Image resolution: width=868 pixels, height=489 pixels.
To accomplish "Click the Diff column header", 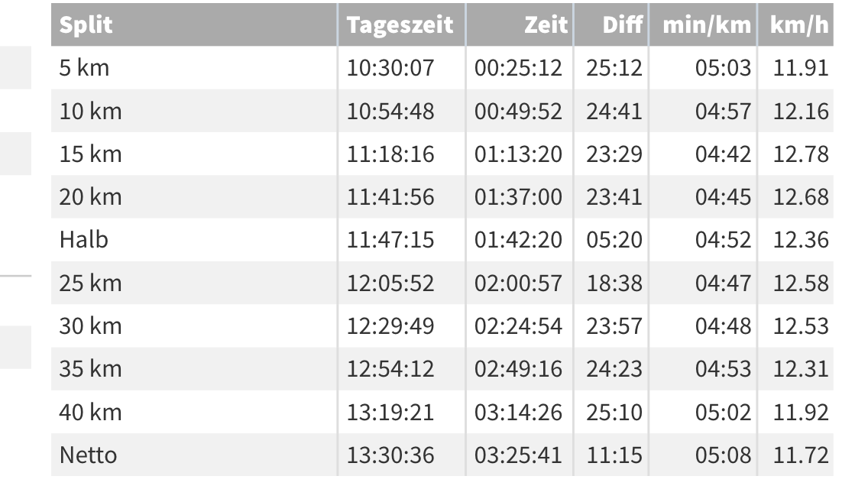I will 621,25.
